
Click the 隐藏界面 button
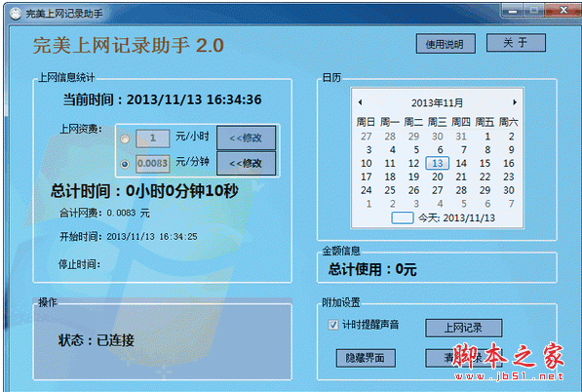pos(366,358)
